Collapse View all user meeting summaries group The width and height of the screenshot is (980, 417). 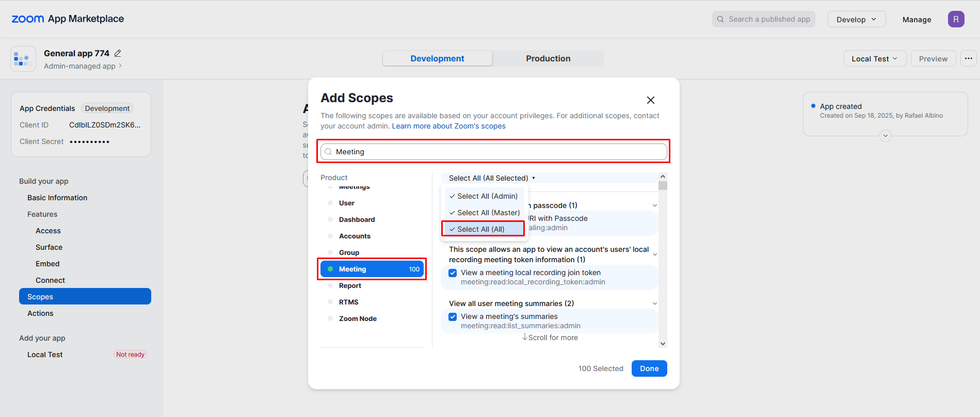655,303
